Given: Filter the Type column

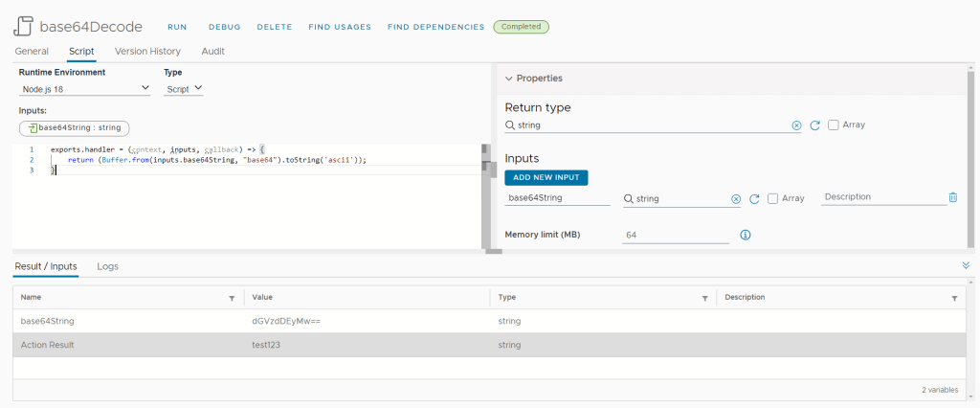Looking at the screenshot, I should tap(704, 298).
